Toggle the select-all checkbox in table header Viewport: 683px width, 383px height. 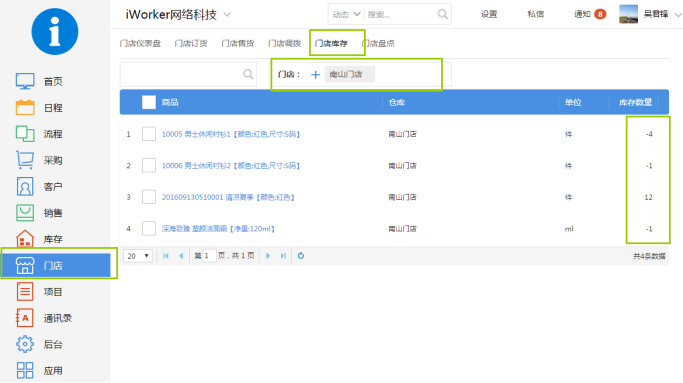[x=149, y=102]
